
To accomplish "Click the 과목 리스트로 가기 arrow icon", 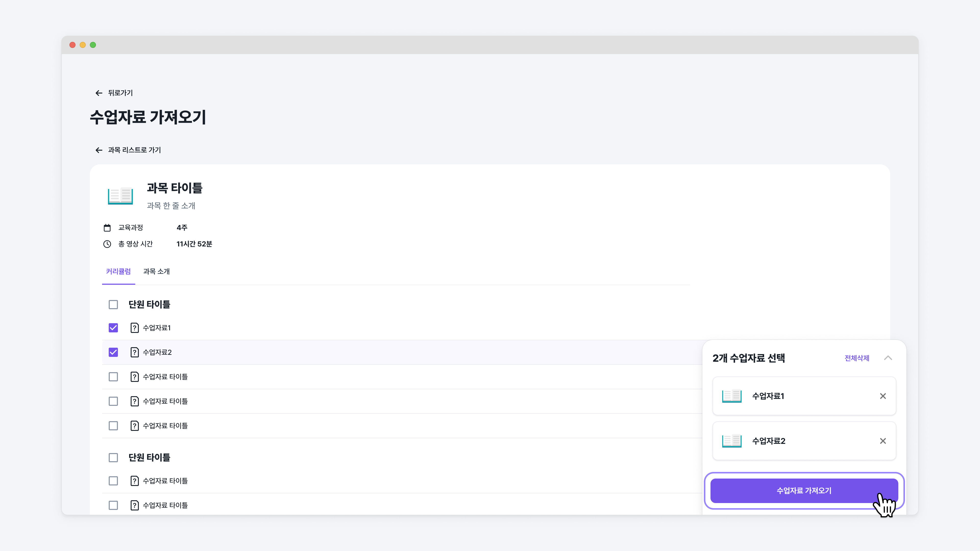I will coord(99,150).
